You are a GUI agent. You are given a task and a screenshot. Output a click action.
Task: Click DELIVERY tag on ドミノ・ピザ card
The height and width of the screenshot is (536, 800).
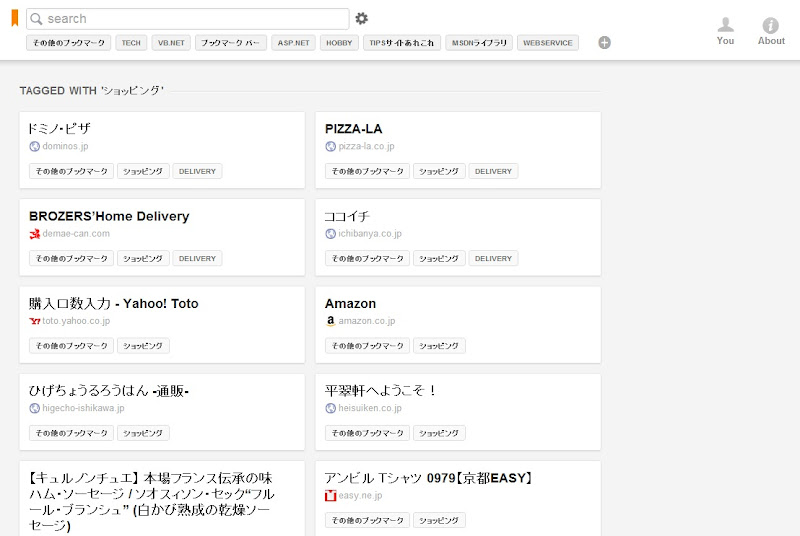[197, 171]
